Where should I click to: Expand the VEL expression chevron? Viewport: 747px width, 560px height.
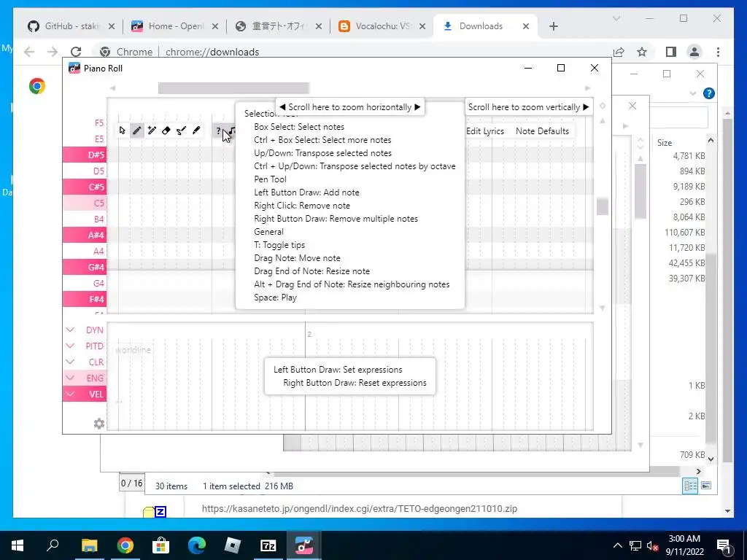(70, 394)
